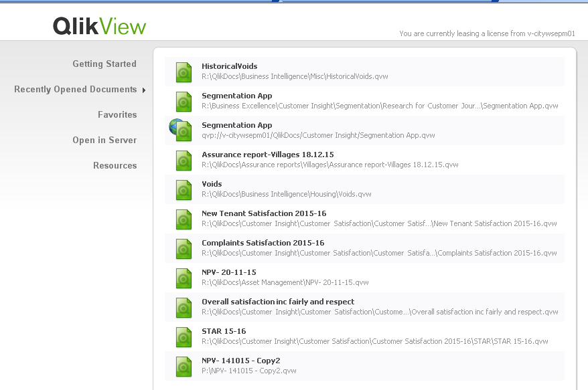This screenshot has width=588, height=390.
Task: Open Assurance report-Villages 18.12.15 title
Action: tap(268, 155)
